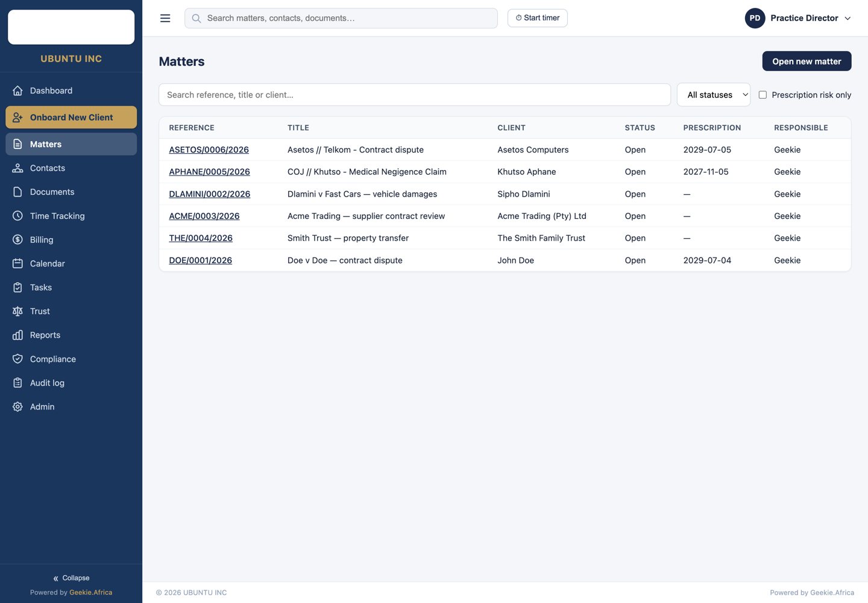Open the All statuses dropdown

tap(714, 95)
